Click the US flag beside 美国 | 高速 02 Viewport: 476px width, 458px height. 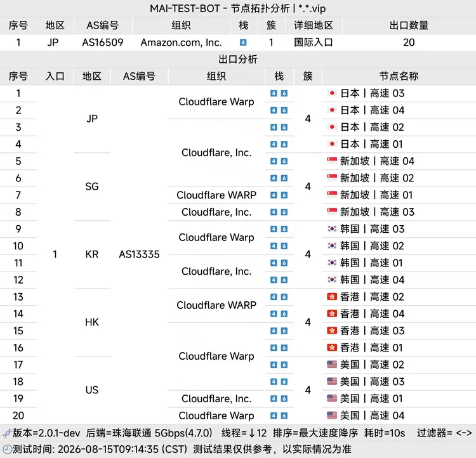332,365
